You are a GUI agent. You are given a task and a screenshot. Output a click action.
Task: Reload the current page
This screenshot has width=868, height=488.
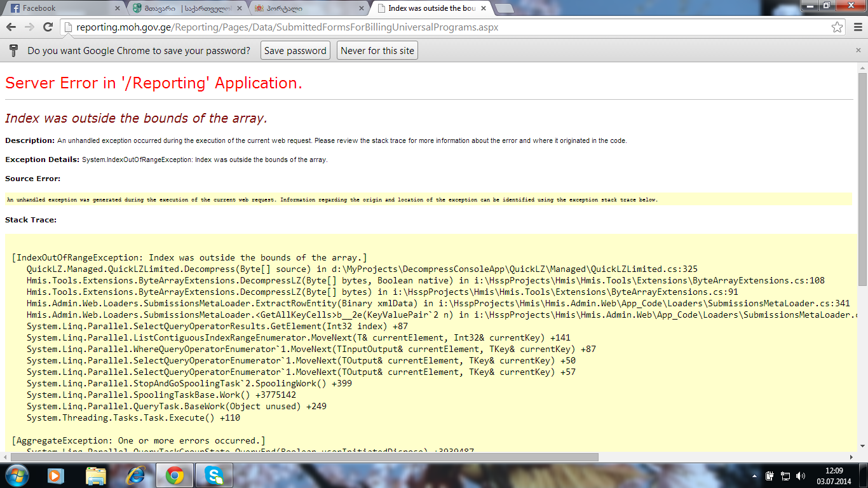pyautogui.click(x=48, y=27)
